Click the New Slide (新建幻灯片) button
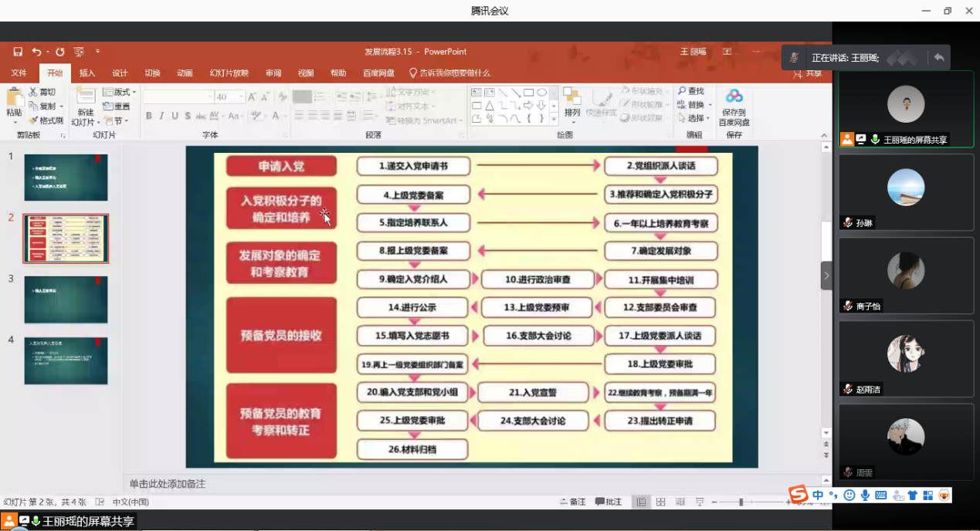 (x=83, y=108)
